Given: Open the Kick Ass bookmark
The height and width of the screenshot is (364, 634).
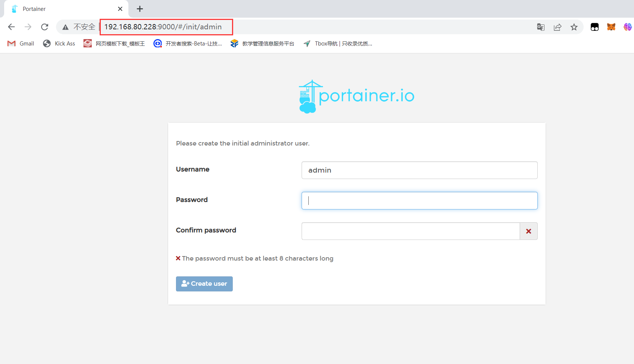Looking at the screenshot, I should pos(59,44).
